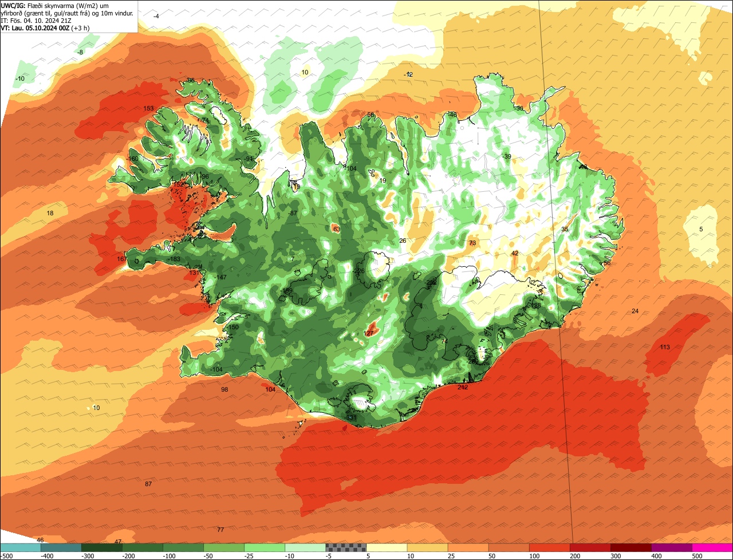Click the '331' value on the south coast
733x560 pixels.
352,418
